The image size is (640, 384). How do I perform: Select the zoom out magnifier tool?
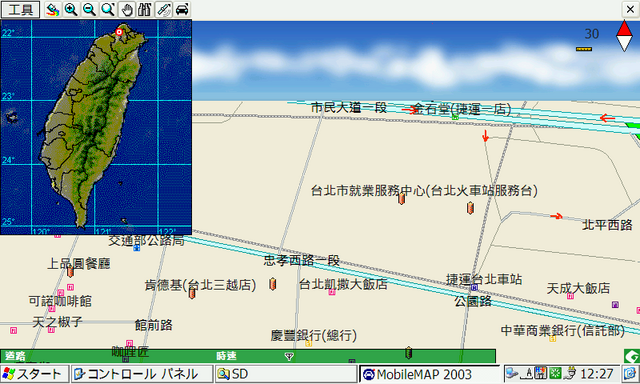point(89,9)
